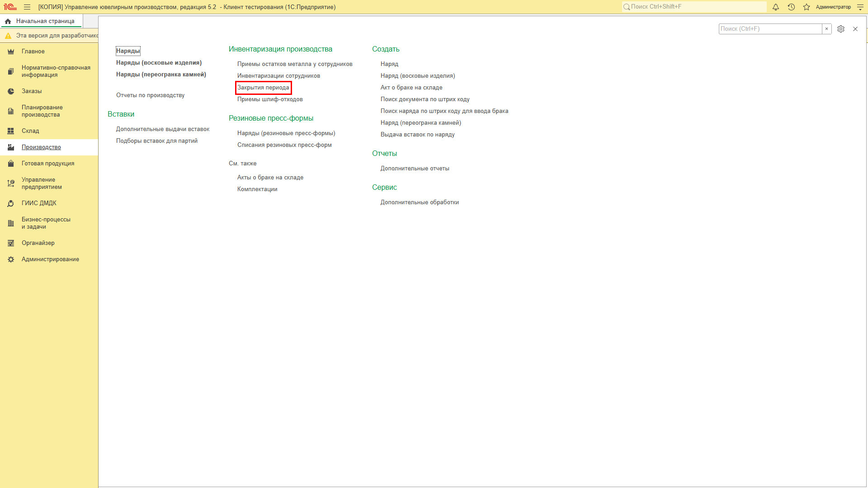Open the 1C main menu hamburger icon

(x=27, y=7)
